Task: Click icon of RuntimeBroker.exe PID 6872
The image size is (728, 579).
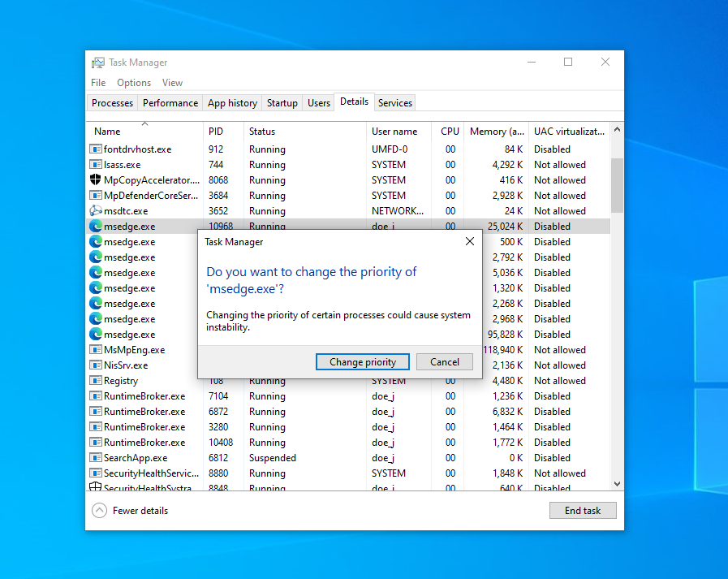Action: pos(95,411)
